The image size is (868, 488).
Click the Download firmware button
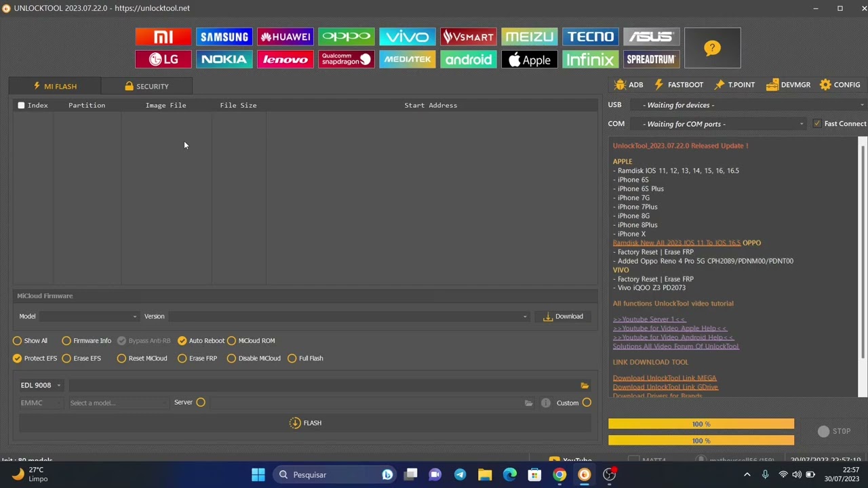click(x=563, y=317)
